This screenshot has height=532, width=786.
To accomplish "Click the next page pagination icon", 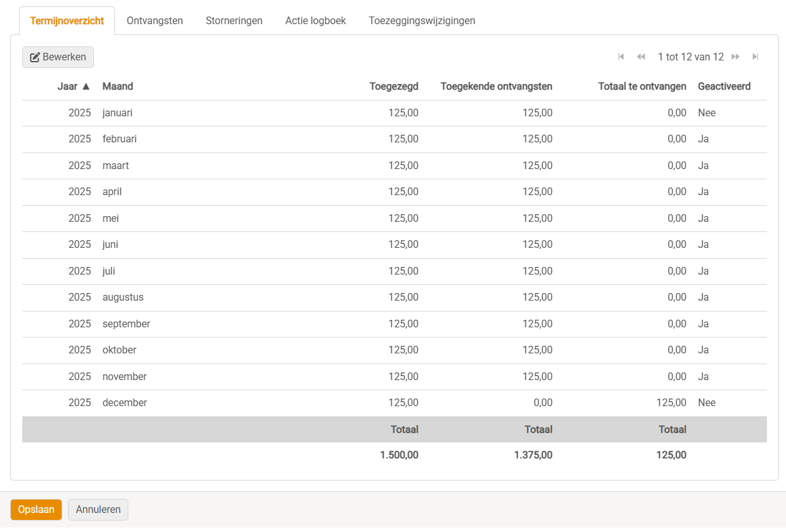I will tap(736, 57).
